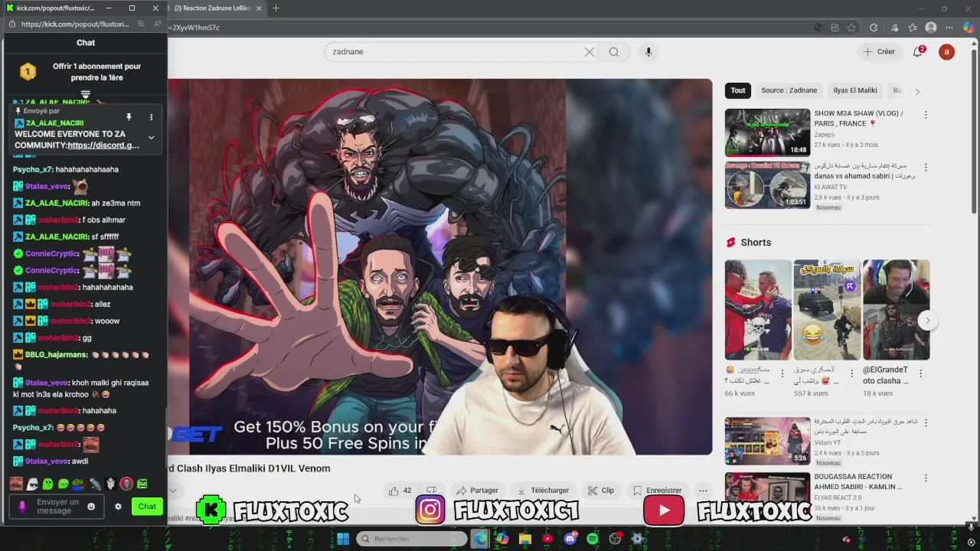Select the Ilyas El Maliki chip
This screenshot has height=551, width=980.
click(855, 90)
